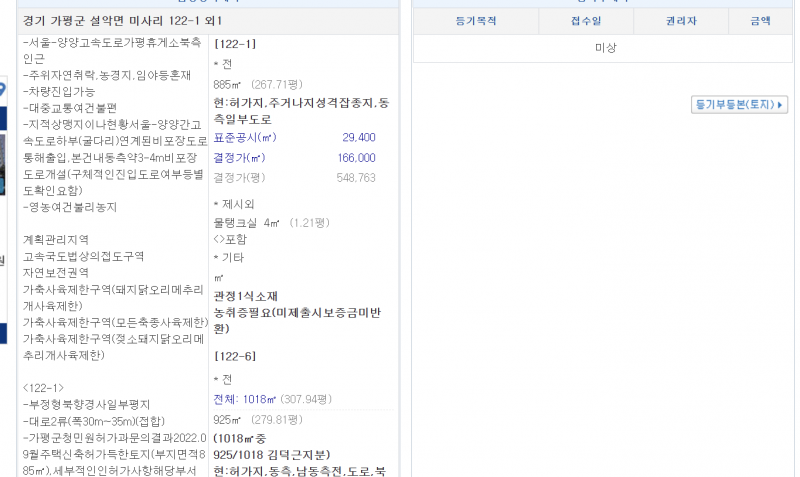Click the blue 결정가(㎡) label

(x=239, y=158)
